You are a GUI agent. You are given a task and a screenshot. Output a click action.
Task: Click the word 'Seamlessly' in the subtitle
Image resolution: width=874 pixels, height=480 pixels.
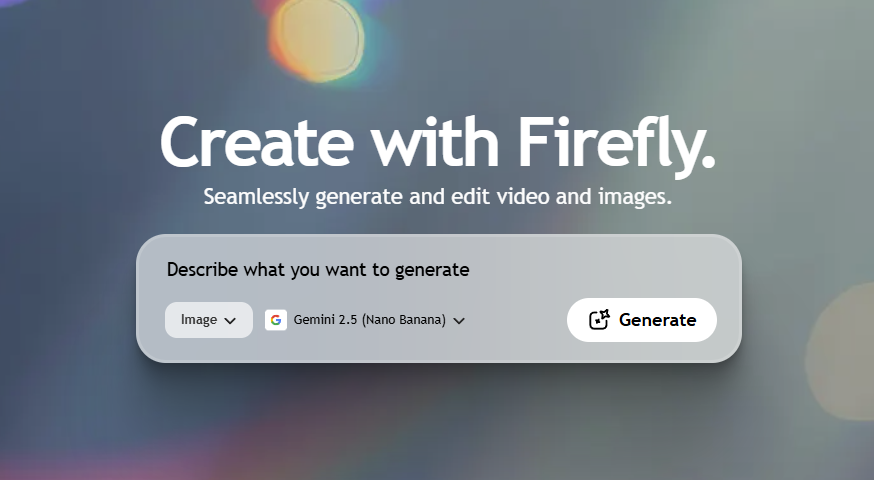point(258,196)
